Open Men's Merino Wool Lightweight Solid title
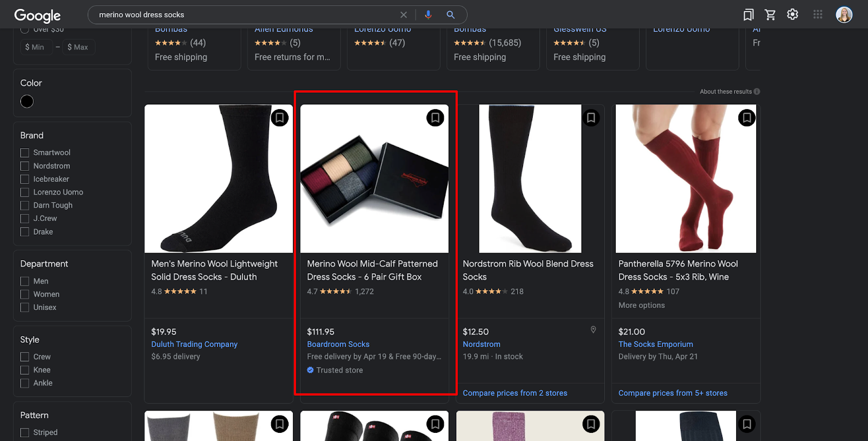The width and height of the screenshot is (868, 441). (x=214, y=270)
